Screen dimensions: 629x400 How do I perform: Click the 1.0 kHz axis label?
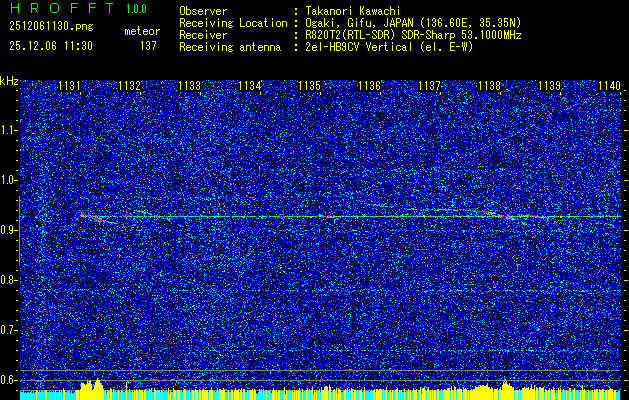click(x=8, y=180)
